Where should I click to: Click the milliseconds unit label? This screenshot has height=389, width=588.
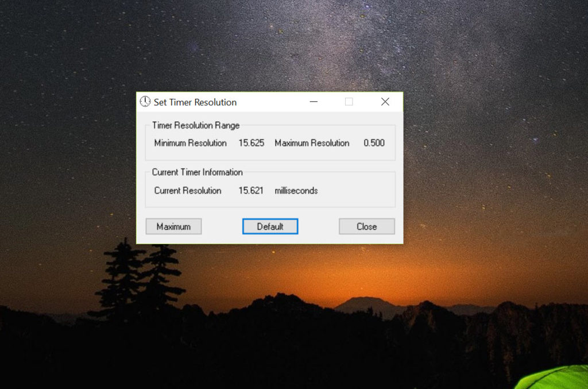coord(296,191)
